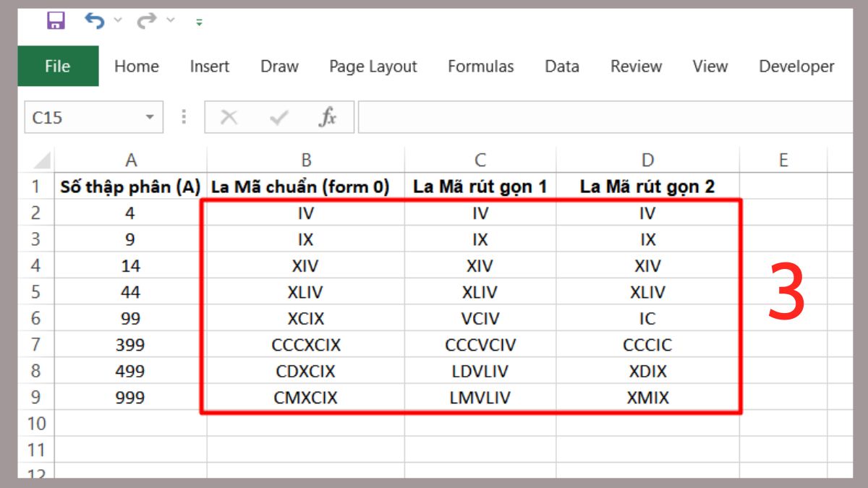Open the File menu
This screenshot has height=488, width=868.
click(x=57, y=66)
